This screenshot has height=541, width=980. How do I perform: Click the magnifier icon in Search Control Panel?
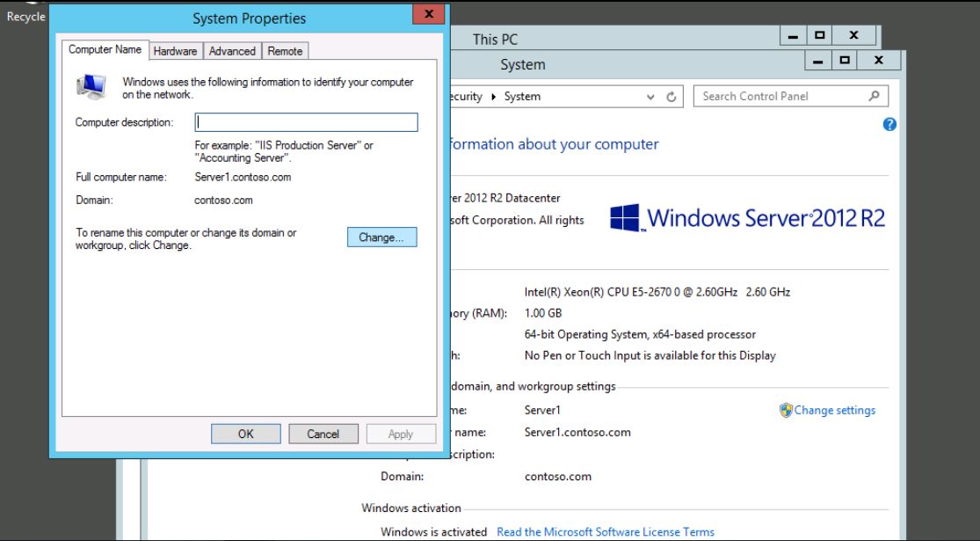click(873, 96)
